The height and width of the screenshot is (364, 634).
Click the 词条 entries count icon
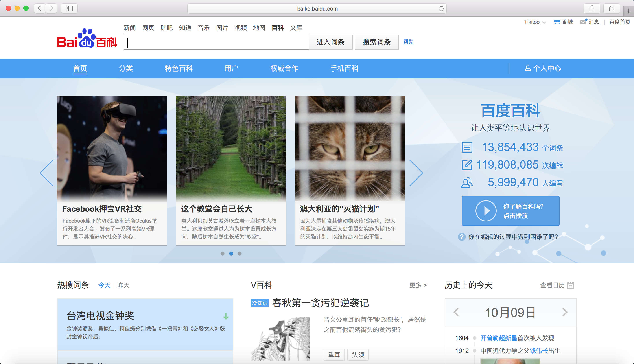coord(467,147)
